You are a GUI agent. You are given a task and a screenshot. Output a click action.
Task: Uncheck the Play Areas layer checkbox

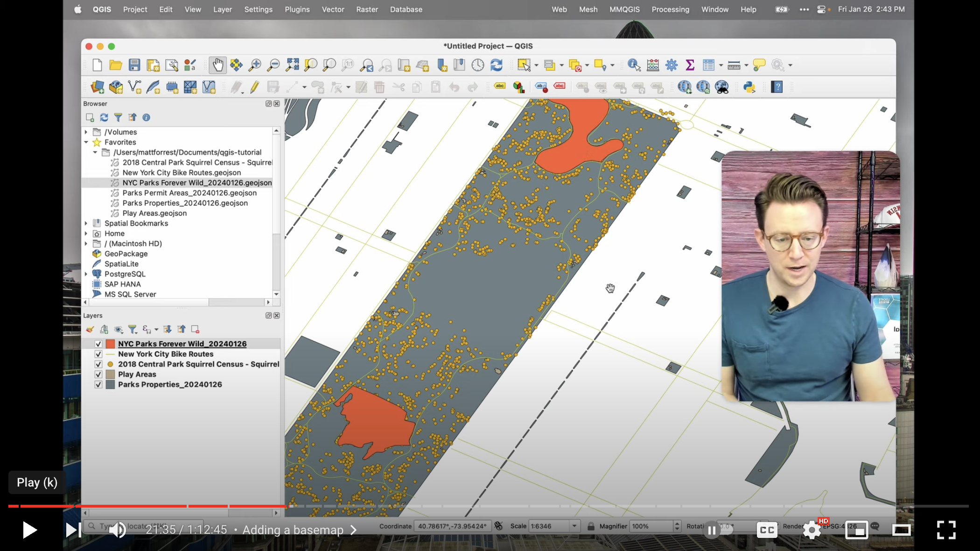click(98, 374)
